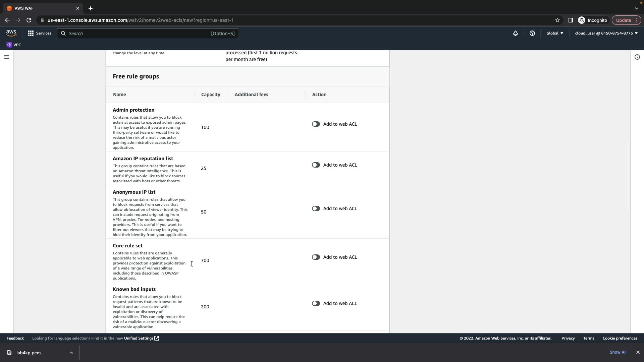Viewport: 644px width, 362px height.
Task: Select the AWS WAF browser tab
Action: [40, 8]
